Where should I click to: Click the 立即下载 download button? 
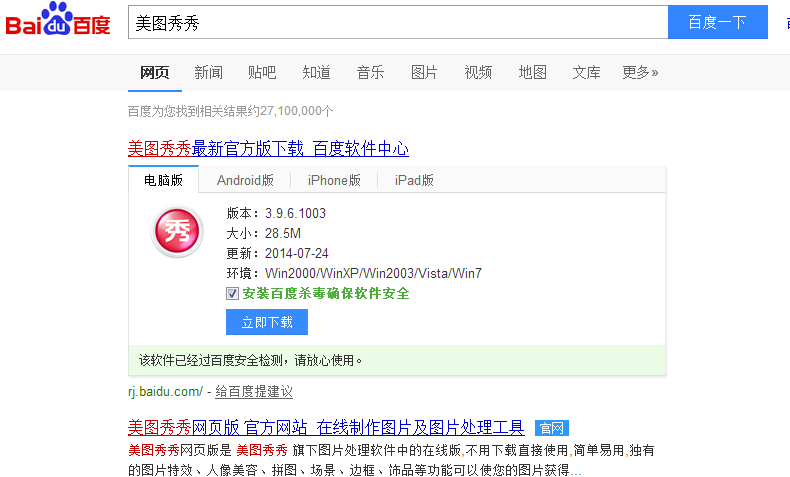(x=267, y=322)
